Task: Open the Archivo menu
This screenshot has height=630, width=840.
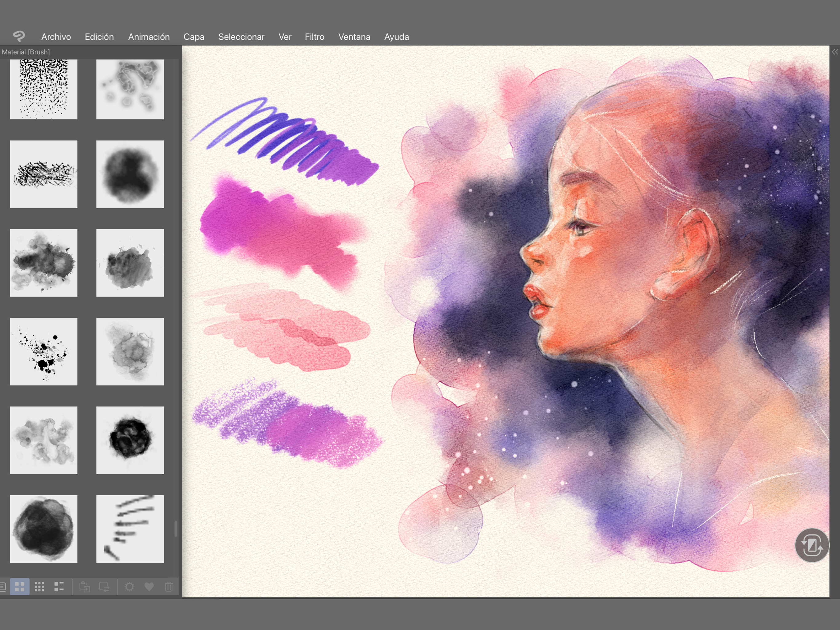Action: [x=56, y=37]
